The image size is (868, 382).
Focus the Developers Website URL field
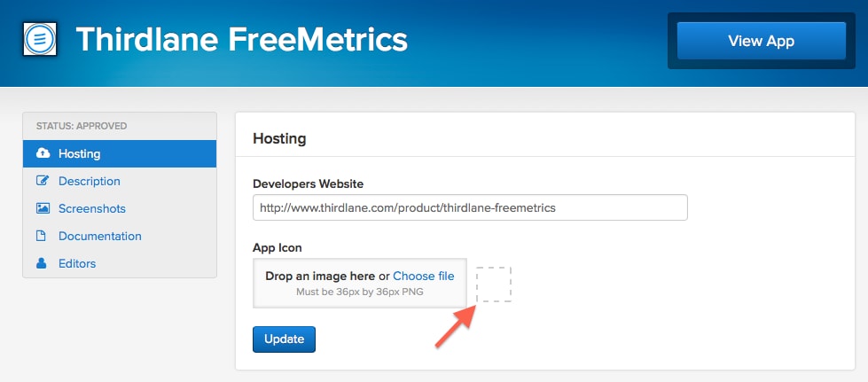(470, 207)
